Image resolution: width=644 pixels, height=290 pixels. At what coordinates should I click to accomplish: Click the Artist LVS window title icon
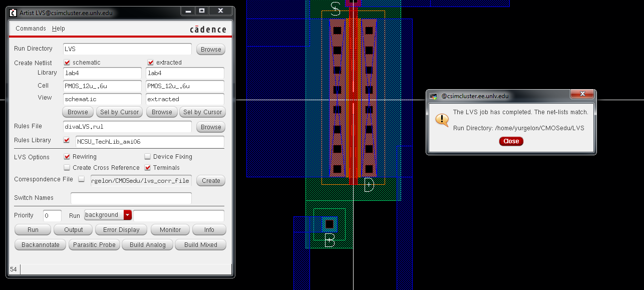pyautogui.click(x=13, y=12)
